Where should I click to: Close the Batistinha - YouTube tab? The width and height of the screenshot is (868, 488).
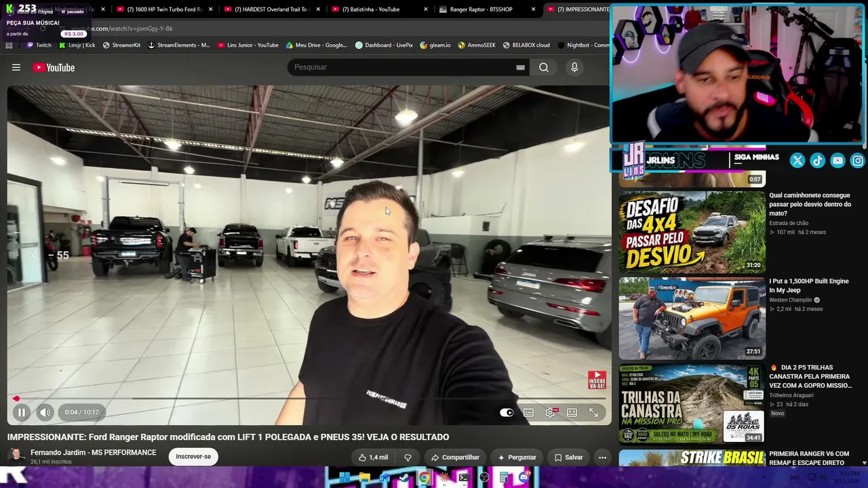click(426, 9)
